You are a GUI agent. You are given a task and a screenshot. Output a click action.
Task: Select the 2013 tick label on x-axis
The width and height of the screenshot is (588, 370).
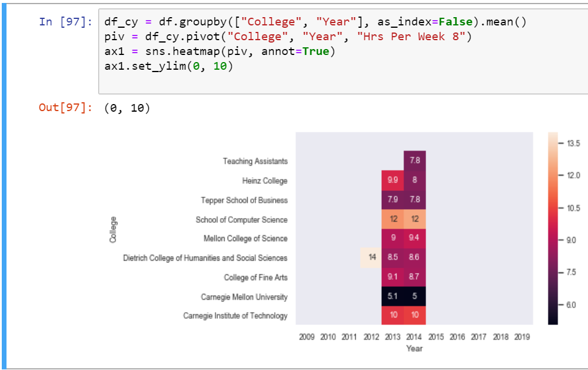(x=392, y=336)
